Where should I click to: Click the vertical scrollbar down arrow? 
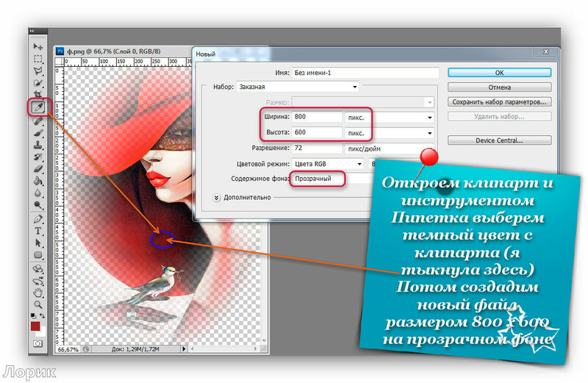(x=265, y=340)
